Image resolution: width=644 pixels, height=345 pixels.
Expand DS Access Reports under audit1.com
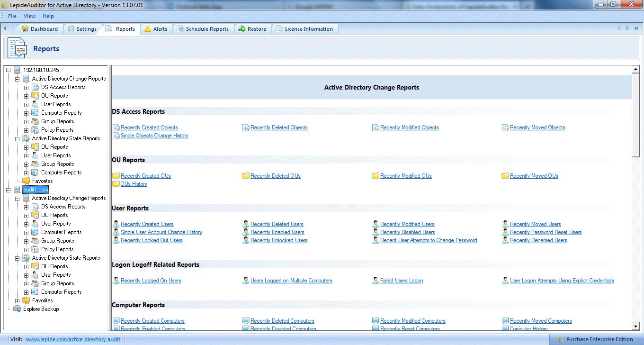click(27, 207)
